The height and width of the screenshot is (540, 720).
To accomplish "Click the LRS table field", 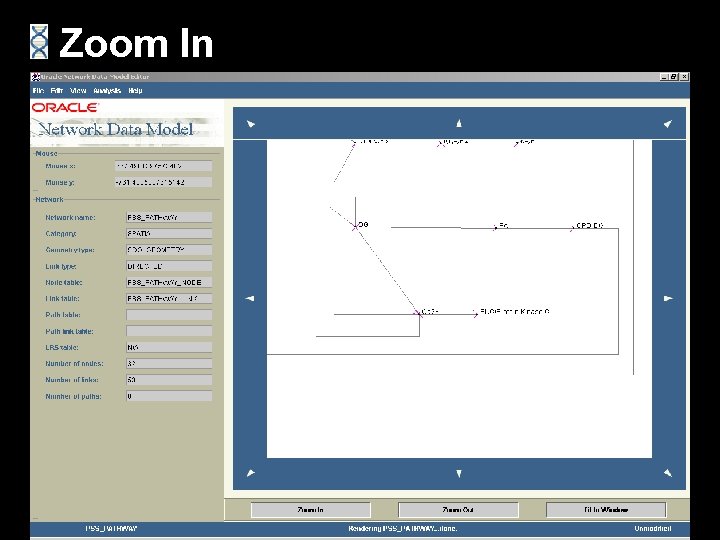I will 169,347.
